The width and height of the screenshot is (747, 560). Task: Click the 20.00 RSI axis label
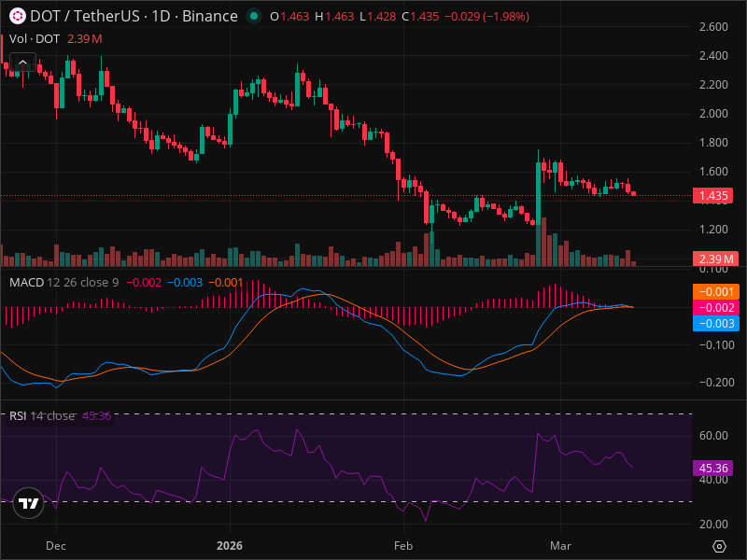click(713, 525)
